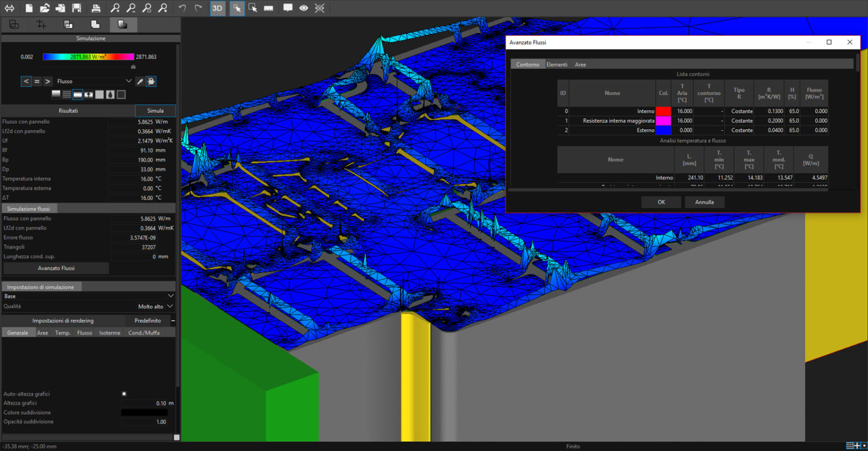Open the zoom in tool

tap(115, 8)
